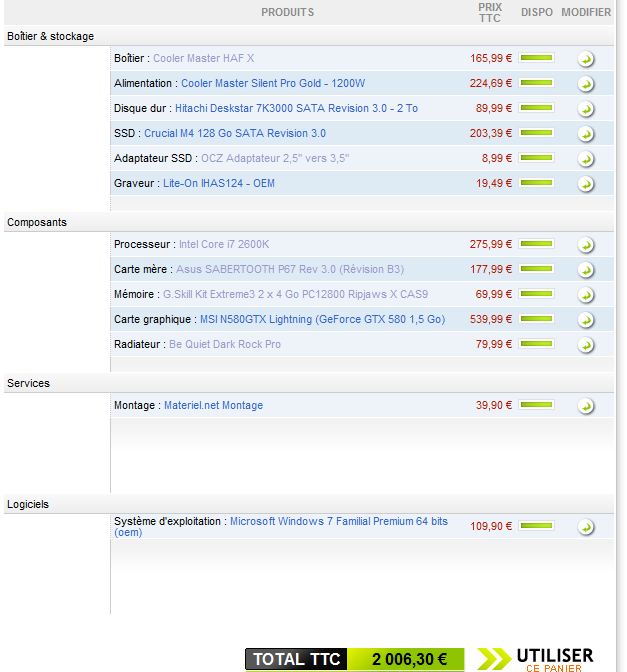Click the availability bar for Intel Core i7
Viewport: 627px width, 672px height.
537,244
